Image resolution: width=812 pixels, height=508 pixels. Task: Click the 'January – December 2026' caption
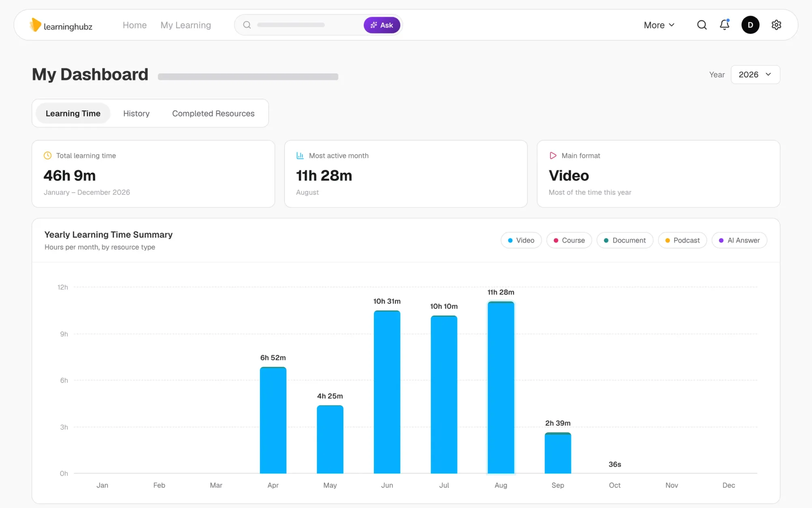[x=87, y=192]
